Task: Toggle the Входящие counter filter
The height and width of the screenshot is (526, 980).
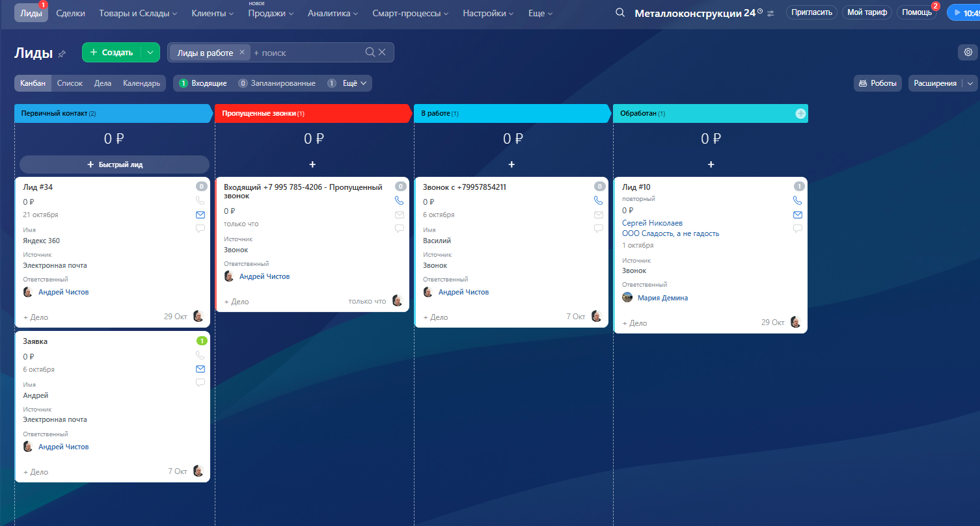Action: pyautogui.click(x=203, y=83)
